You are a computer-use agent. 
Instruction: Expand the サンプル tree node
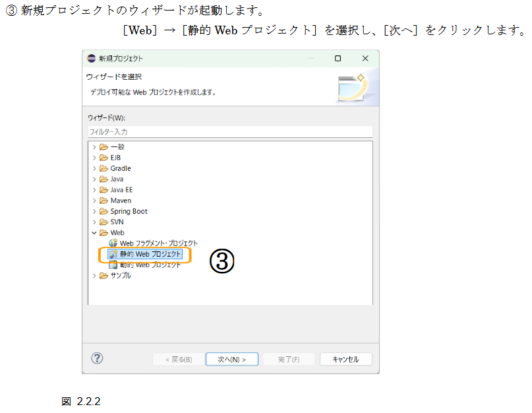tap(94, 276)
